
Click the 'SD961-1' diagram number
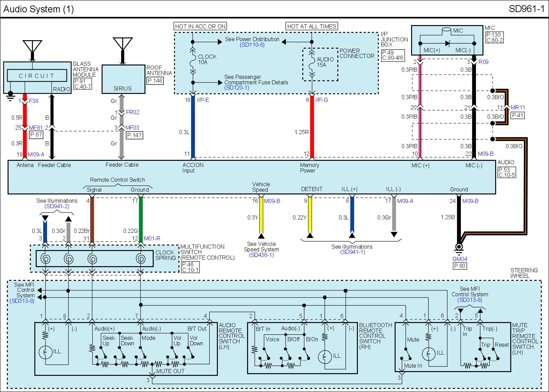pyautogui.click(x=527, y=9)
